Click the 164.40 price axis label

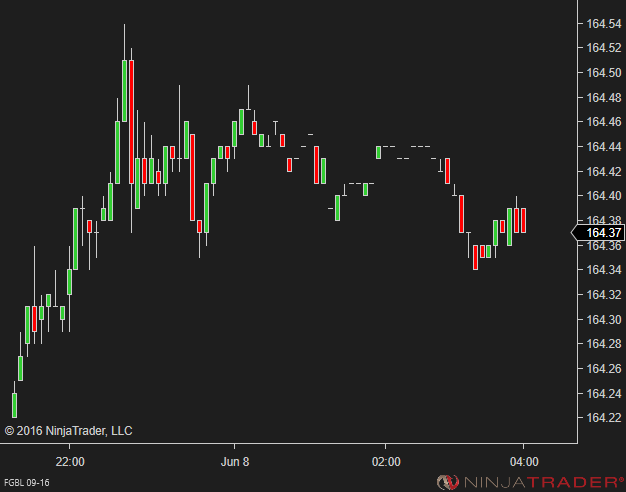point(604,196)
